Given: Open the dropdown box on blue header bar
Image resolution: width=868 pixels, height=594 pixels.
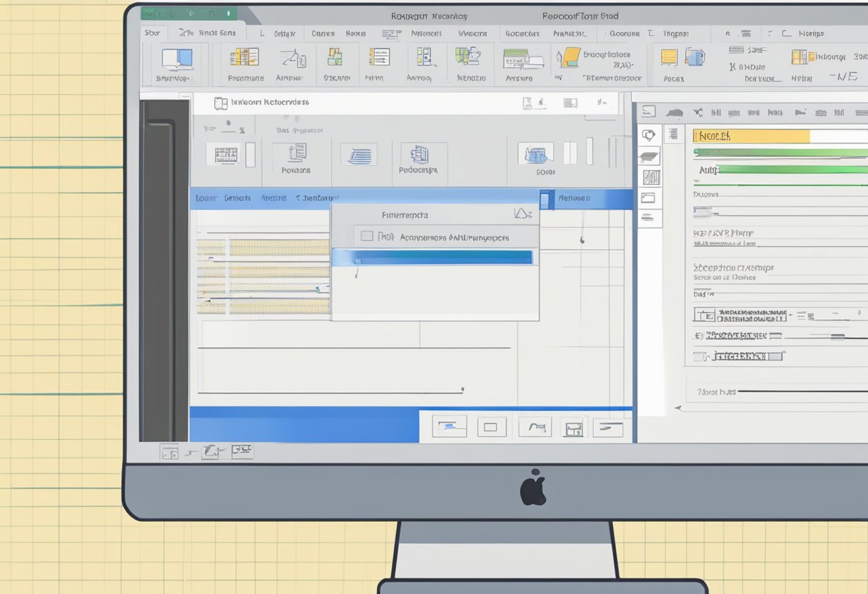Looking at the screenshot, I should (546, 199).
